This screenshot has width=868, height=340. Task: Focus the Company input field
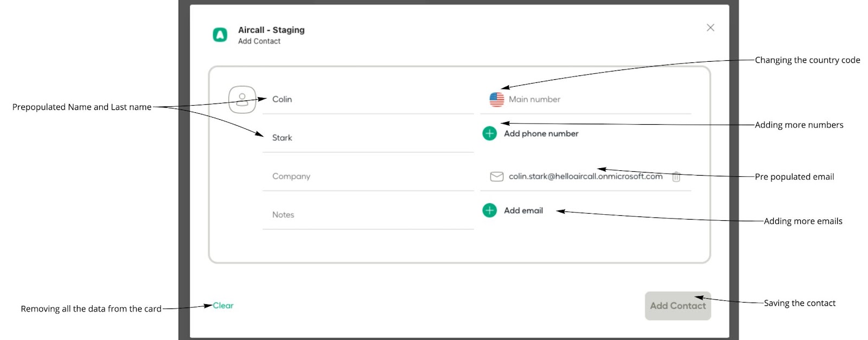click(368, 177)
